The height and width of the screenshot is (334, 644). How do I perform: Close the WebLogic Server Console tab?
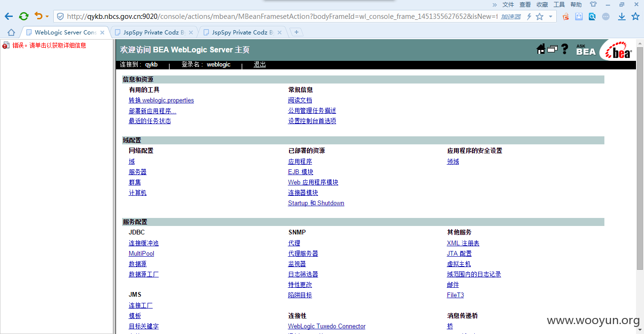click(102, 33)
